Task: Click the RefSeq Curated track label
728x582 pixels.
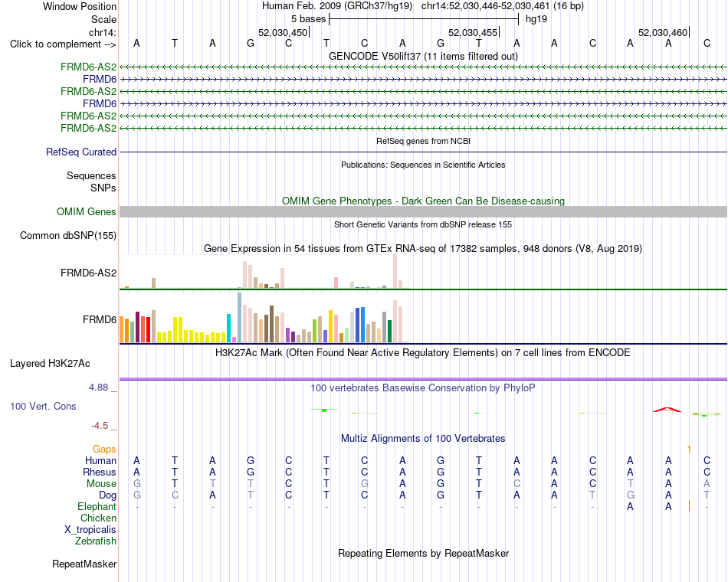Action: coord(81,152)
